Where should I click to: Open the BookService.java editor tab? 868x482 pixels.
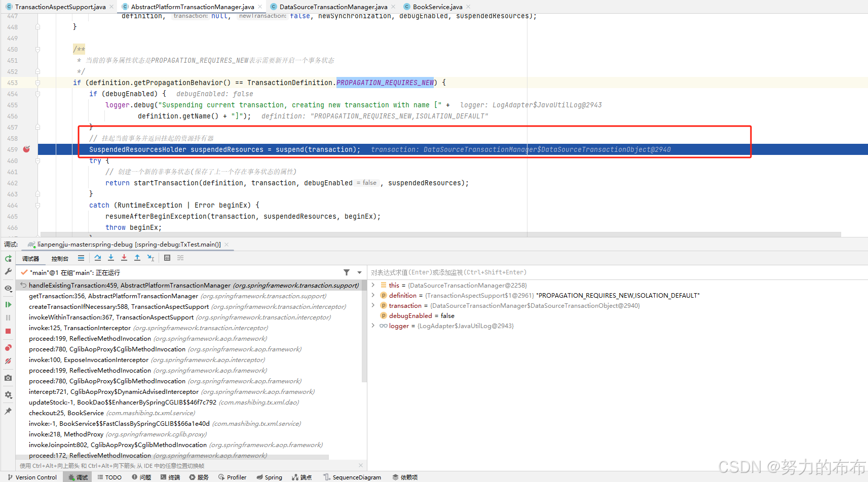click(x=437, y=7)
